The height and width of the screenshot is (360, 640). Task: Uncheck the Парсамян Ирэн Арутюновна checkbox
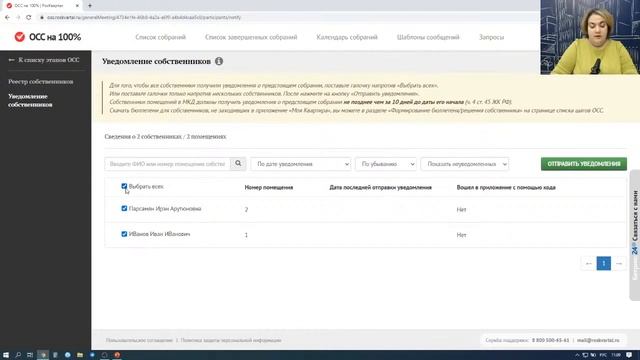coord(124,209)
